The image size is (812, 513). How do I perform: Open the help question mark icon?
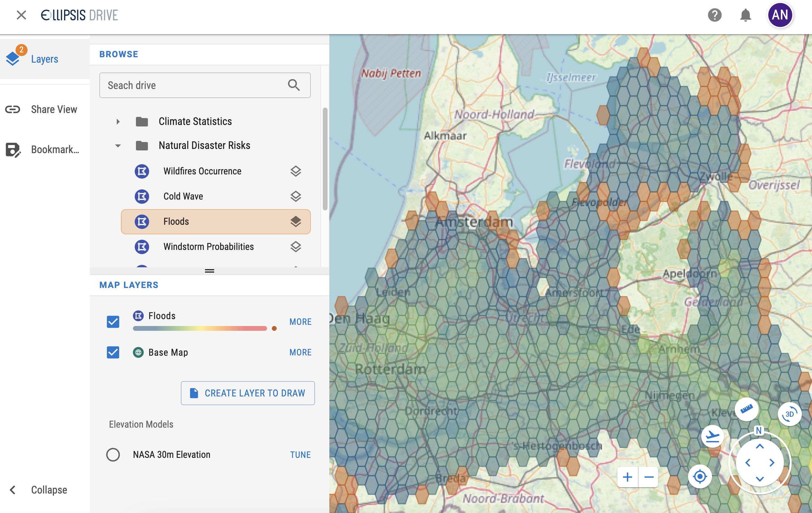pos(715,15)
